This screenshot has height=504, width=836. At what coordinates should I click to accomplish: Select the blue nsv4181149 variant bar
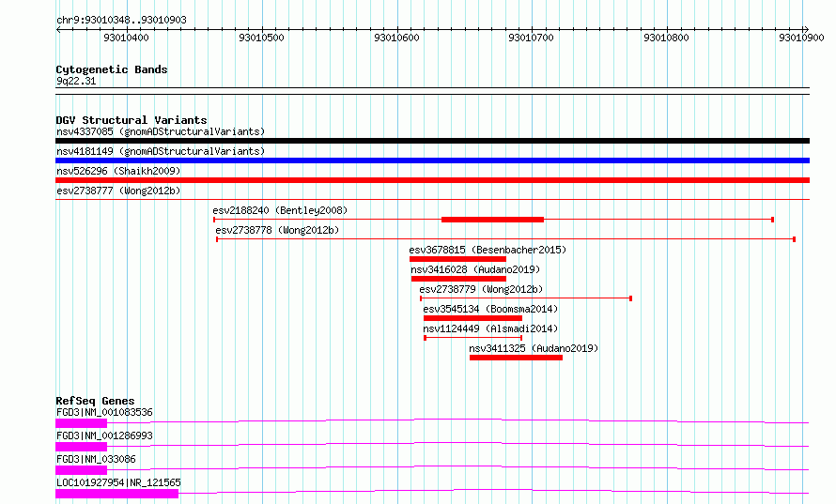coord(432,160)
